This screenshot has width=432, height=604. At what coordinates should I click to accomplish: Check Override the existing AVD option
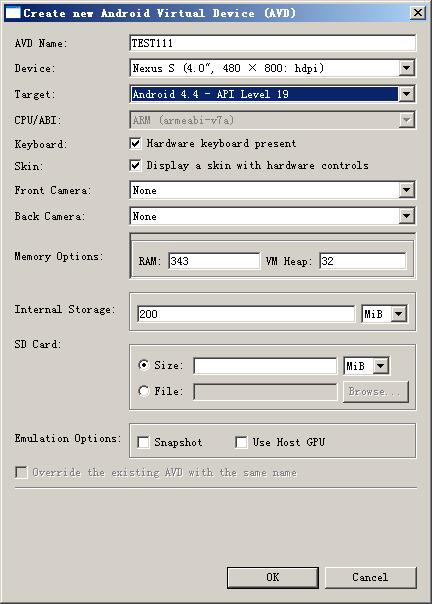click(x=21, y=472)
